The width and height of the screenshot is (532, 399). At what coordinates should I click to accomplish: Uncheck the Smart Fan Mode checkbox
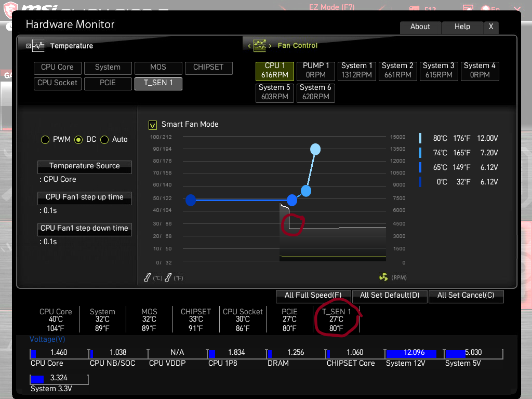[153, 125]
